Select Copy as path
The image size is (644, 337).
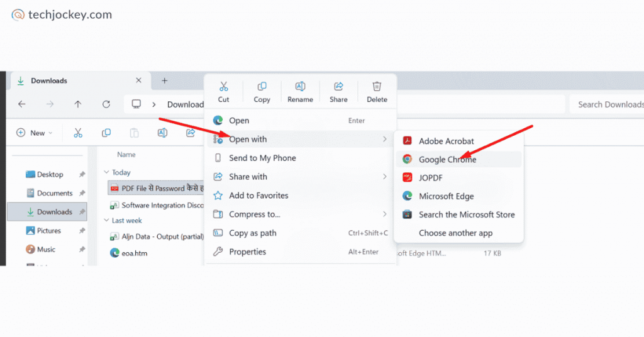pyautogui.click(x=300, y=233)
